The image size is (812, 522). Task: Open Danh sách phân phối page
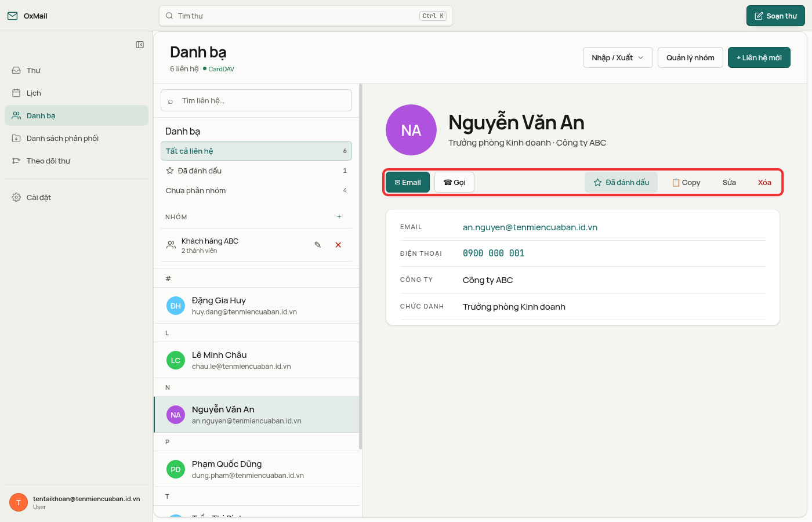click(77, 138)
